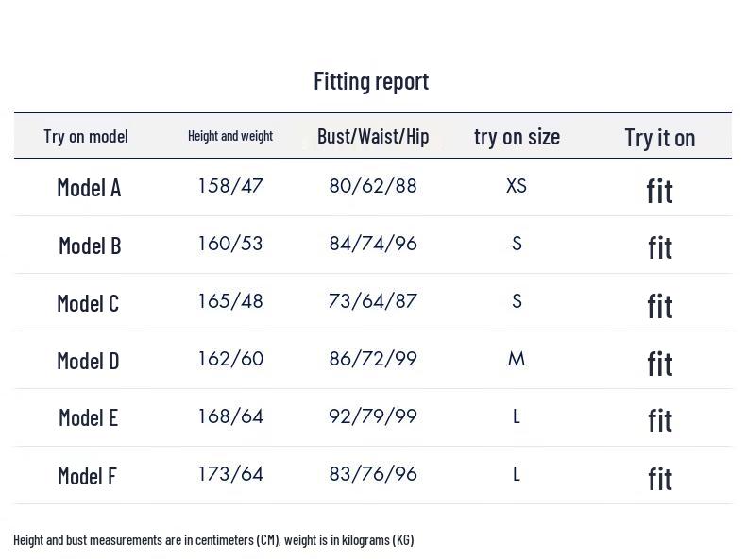The width and height of the screenshot is (746, 560).
Task: Click the fit result for Model A
Action: pyautogui.click(x=659, y=191)
